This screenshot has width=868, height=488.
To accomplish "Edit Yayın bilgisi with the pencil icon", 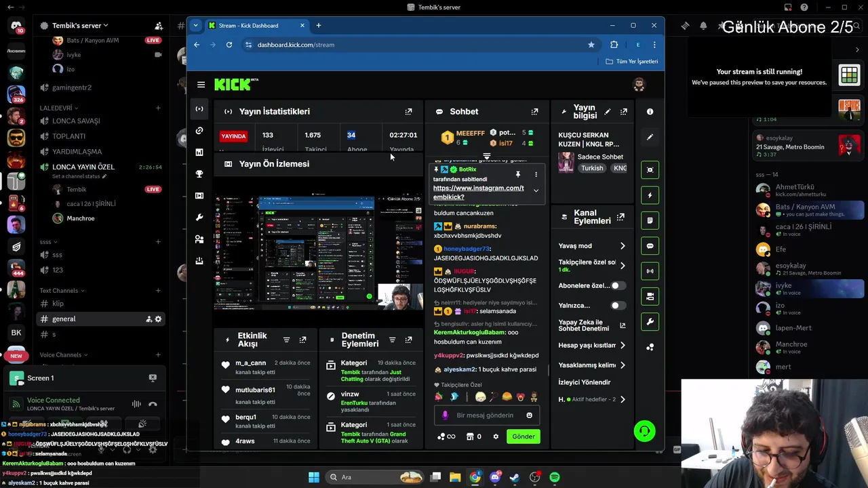I will pyautogui.click(x=608, y=112).
